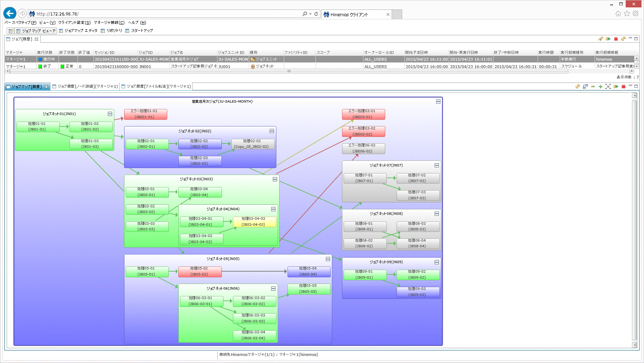This screenshot has width=644, height=363.
Task: Open the クライアント設定(S) menu
Action: [74, 23]
